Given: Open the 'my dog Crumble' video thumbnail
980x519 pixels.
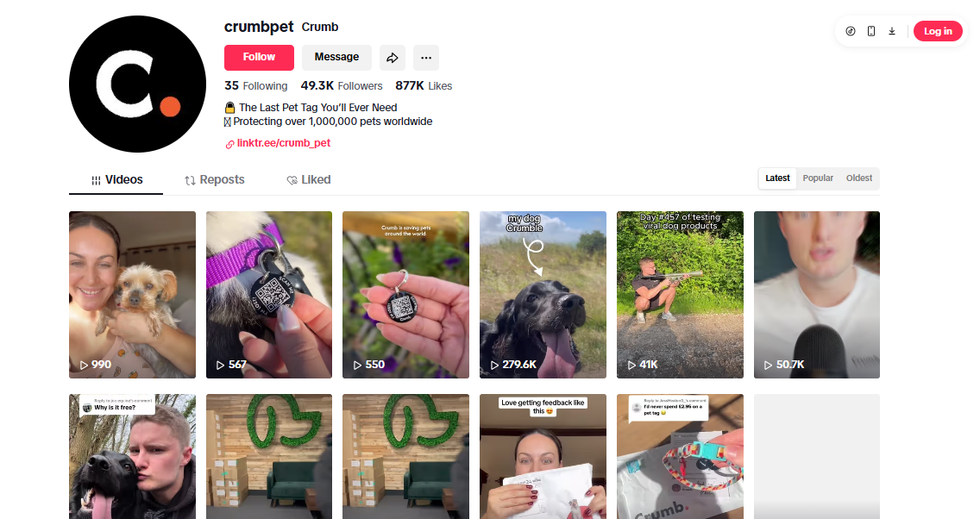Looking at the screenshot, I should [543, 295].
